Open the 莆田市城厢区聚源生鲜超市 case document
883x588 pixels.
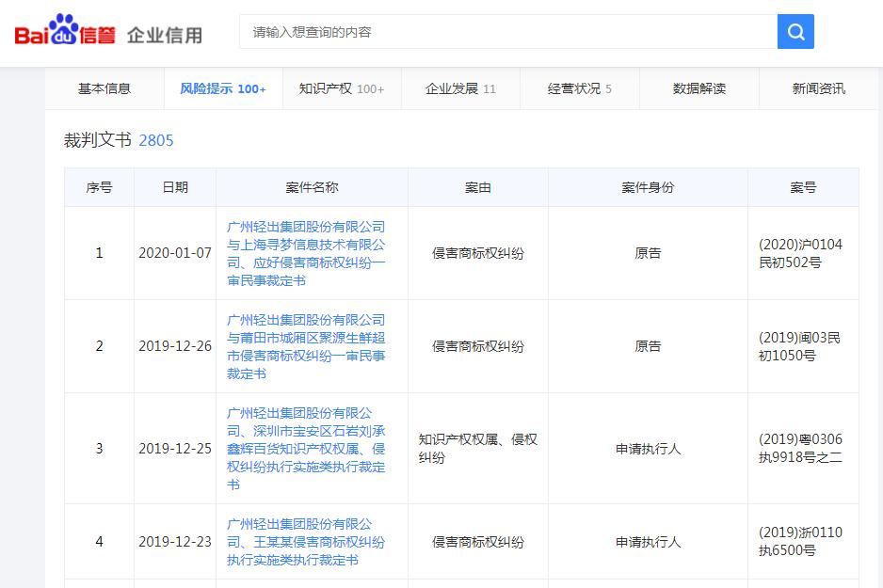(x=311, y=346)
